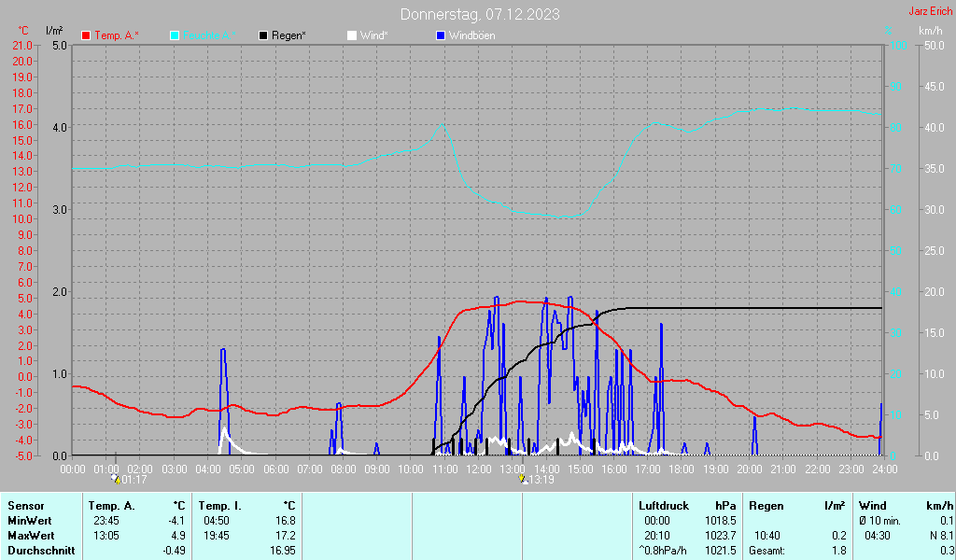The width and height of the screenshot is (956, 560).
Task: Click the 'Temp. A.' table header
Action: pos(112,506)
